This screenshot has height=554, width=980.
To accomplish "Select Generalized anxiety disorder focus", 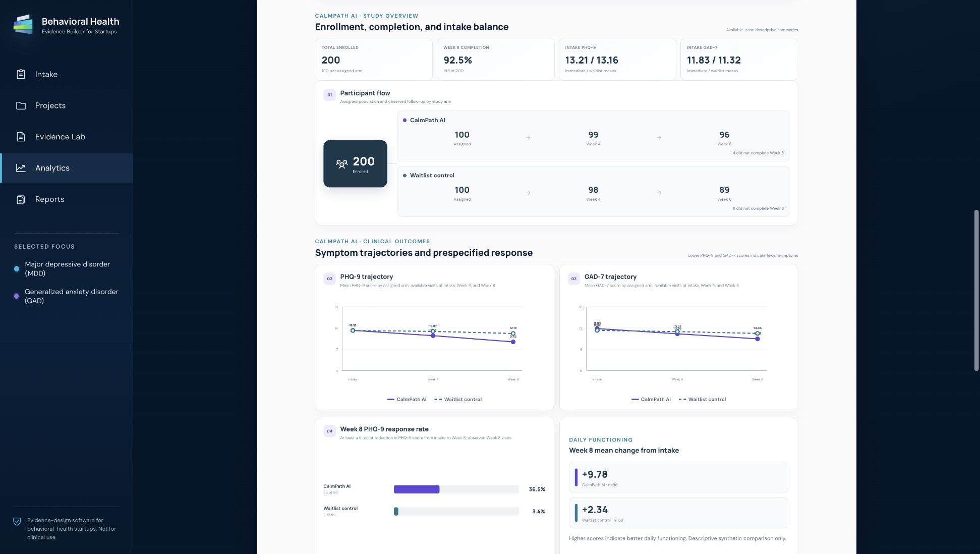I will (x=66, y=296).
